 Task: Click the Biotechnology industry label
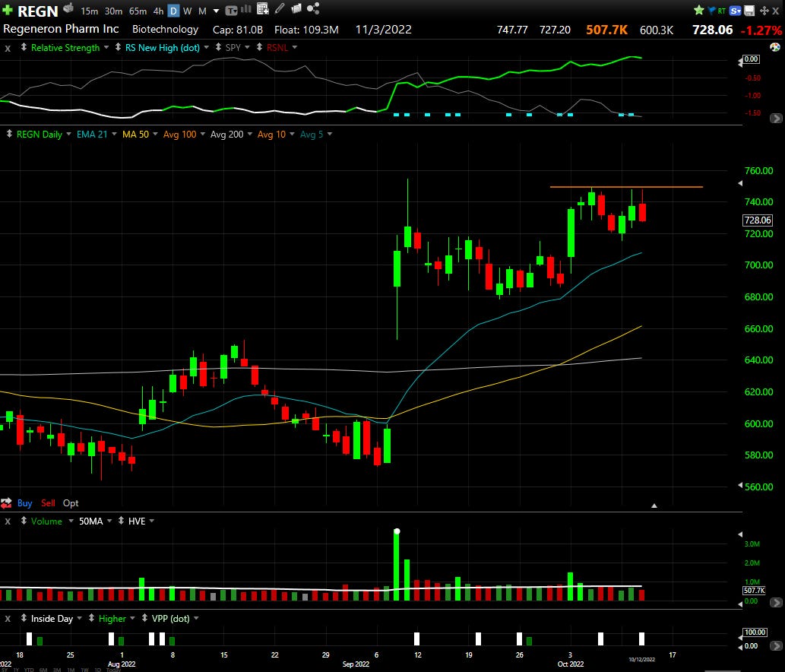tap(165, 30)
